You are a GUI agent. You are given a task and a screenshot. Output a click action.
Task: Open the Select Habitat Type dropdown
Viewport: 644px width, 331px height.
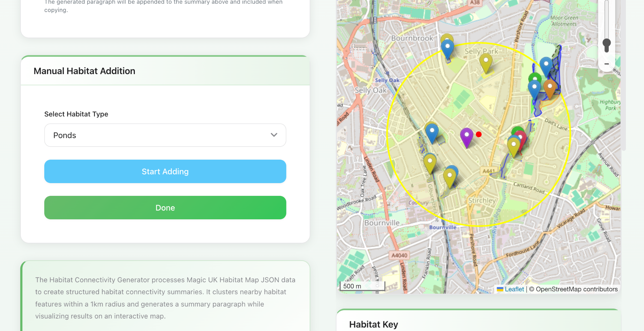[165, 135]
